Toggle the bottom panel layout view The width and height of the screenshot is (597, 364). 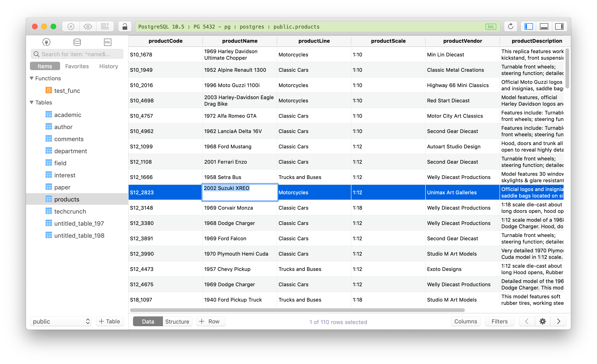544,26
